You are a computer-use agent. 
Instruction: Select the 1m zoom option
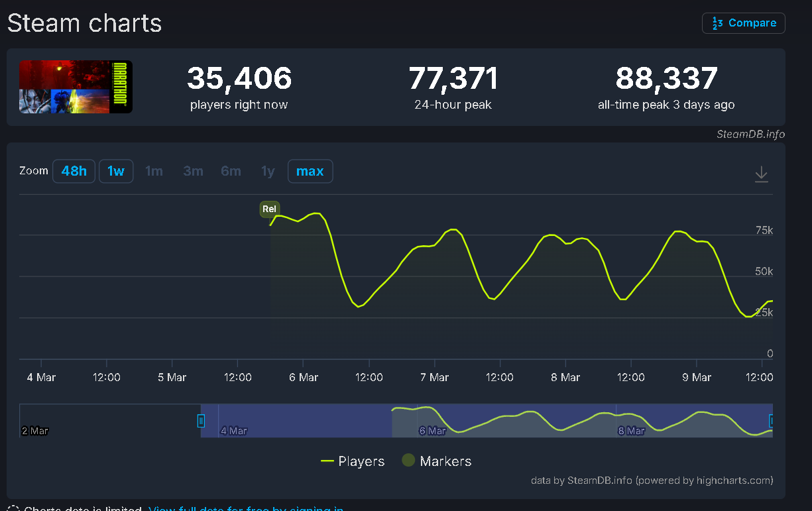click(x=154, y=171)
